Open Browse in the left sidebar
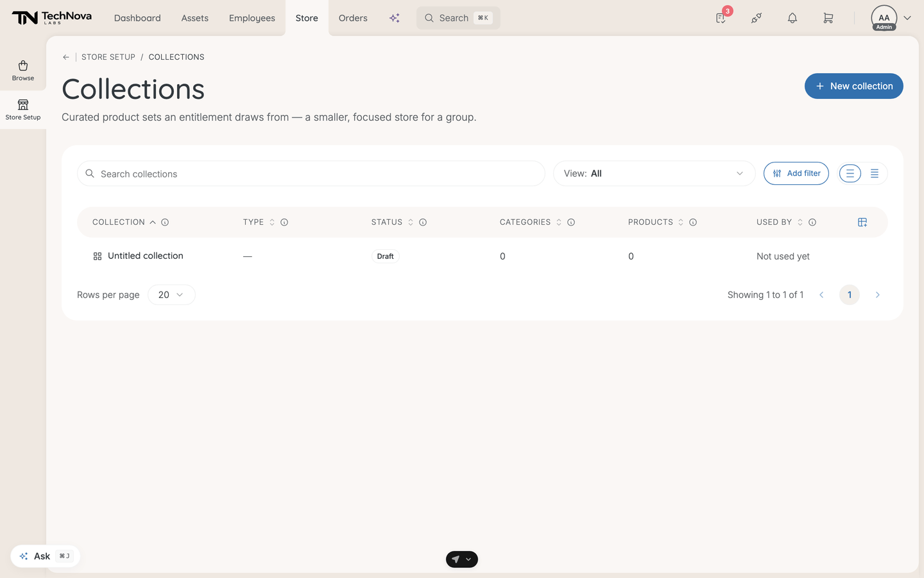Viewport: 924px width, 578px height. 23,71
